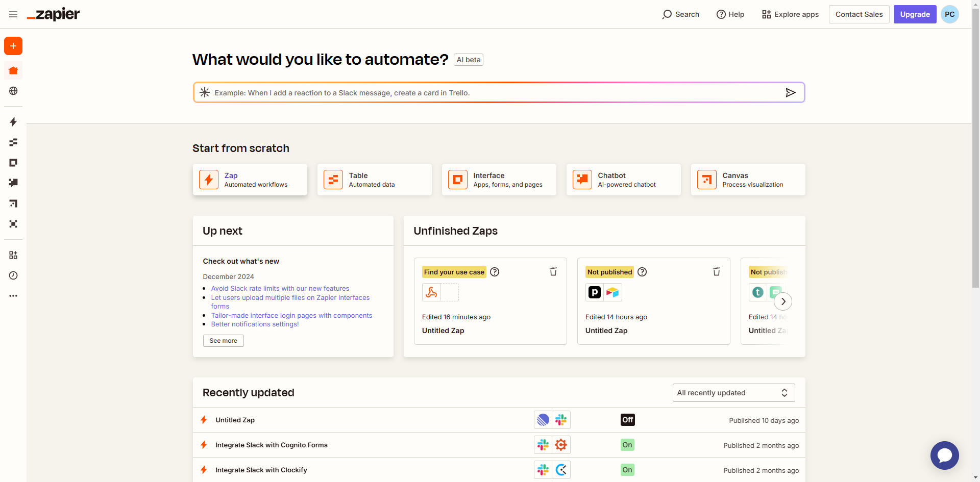Show next unfinished Zaps with right chevron
This screenshot has width=980, height=482.
tap(783, 301)
